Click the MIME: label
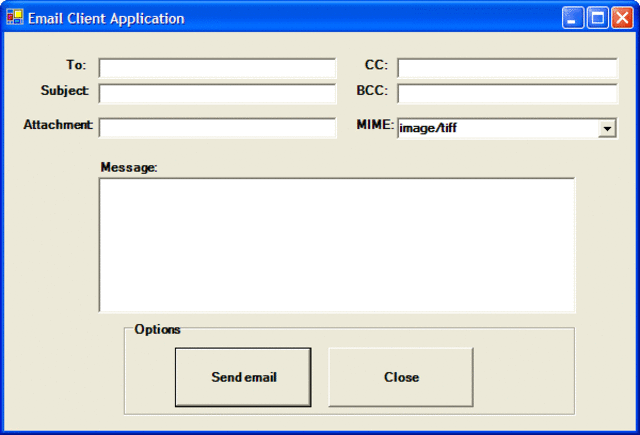 pos(376,124)
